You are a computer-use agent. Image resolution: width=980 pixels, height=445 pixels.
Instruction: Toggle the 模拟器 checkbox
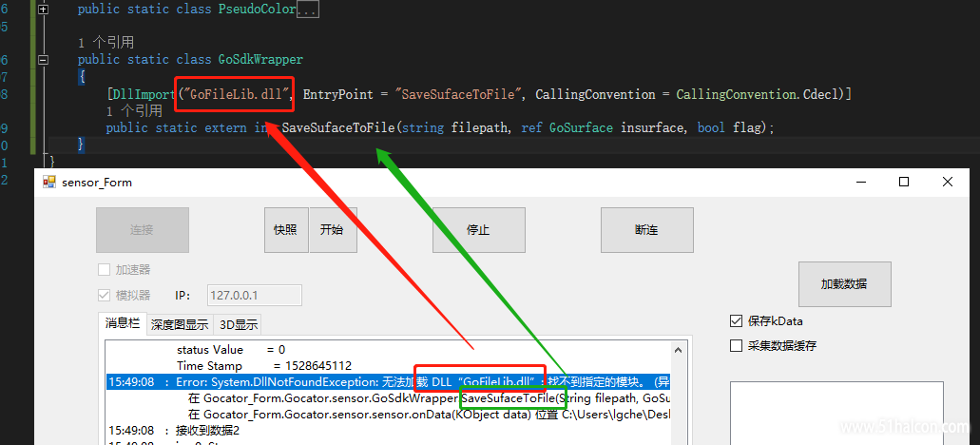(105, 295)
